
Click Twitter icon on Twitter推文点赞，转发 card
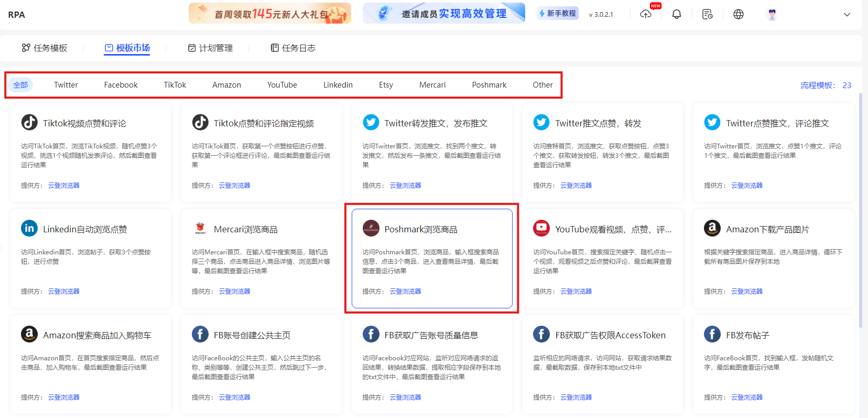tap(541, 122)
